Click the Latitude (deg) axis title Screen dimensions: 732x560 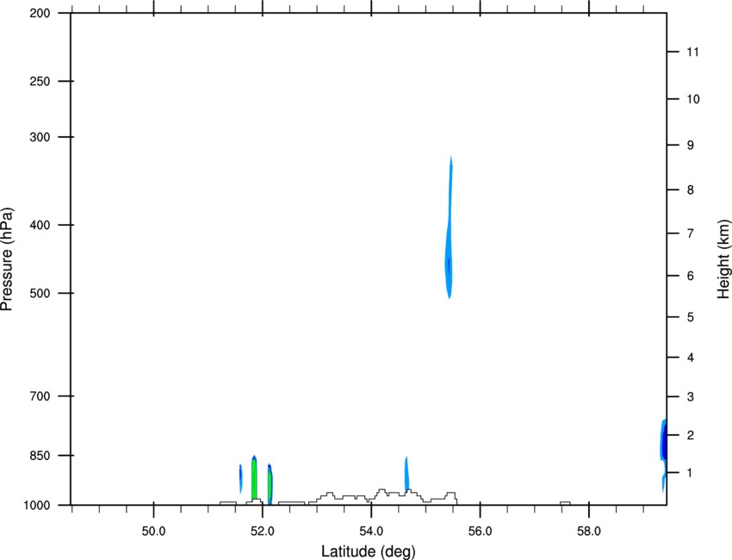click(x=369, y=551)
